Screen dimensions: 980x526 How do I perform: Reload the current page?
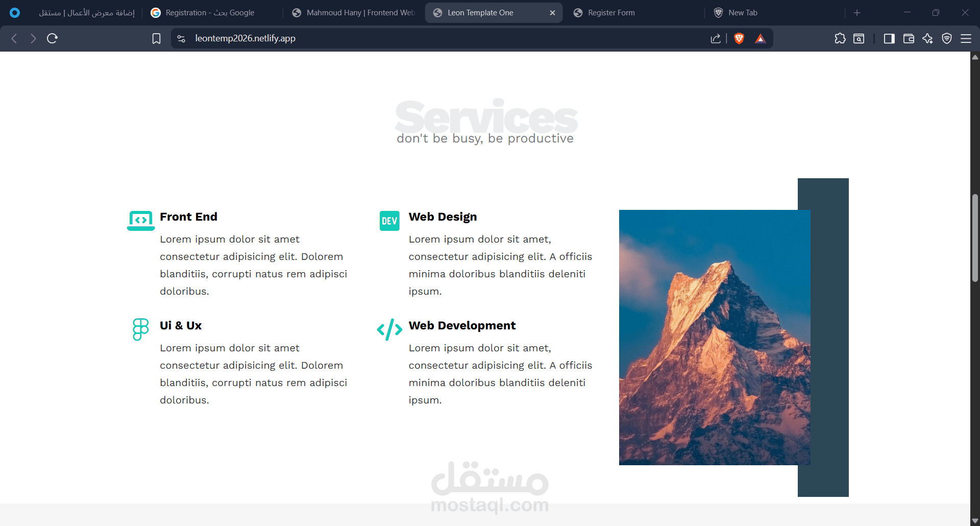[x=52, y=38]
